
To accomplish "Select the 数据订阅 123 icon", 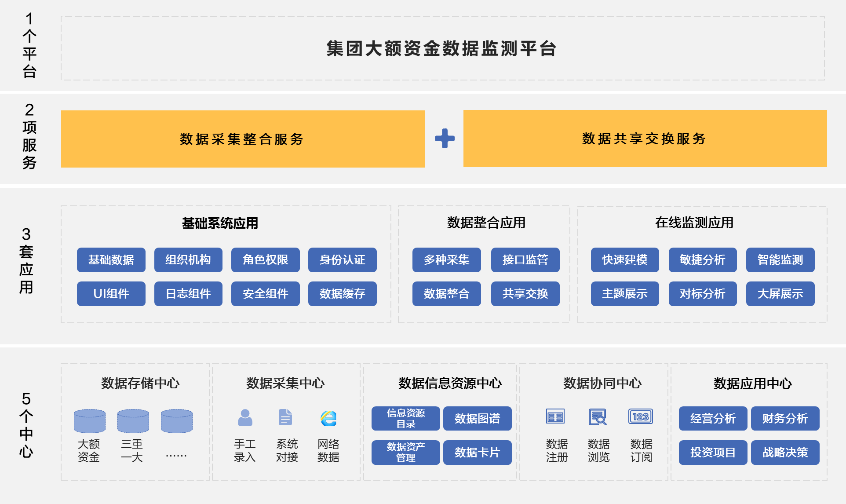I will click(641, 416).
